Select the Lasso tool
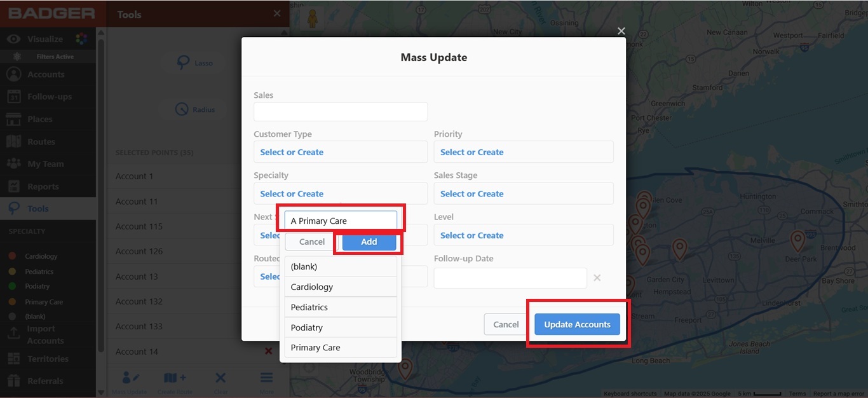This screenshot has height=398, width=868. pos(195,62)
